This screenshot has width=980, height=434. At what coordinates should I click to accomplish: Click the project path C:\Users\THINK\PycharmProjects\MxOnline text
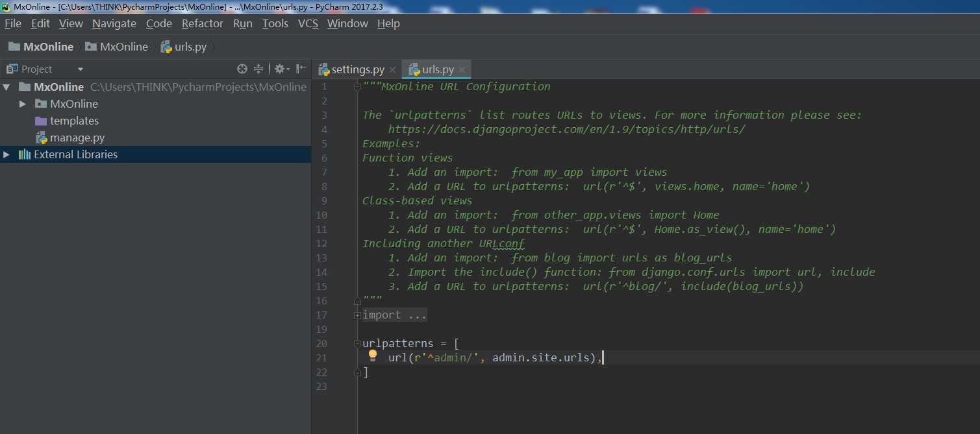coord(198,87)
